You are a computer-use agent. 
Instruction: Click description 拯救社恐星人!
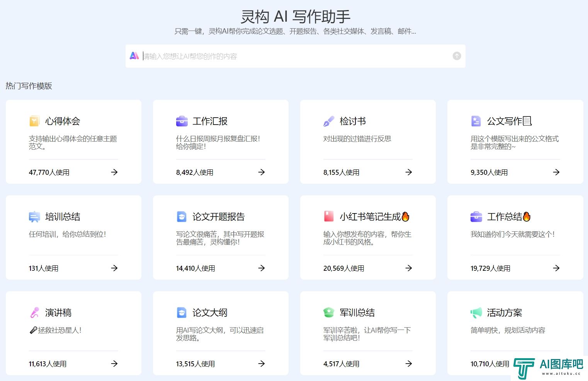(x=55, y=330)
